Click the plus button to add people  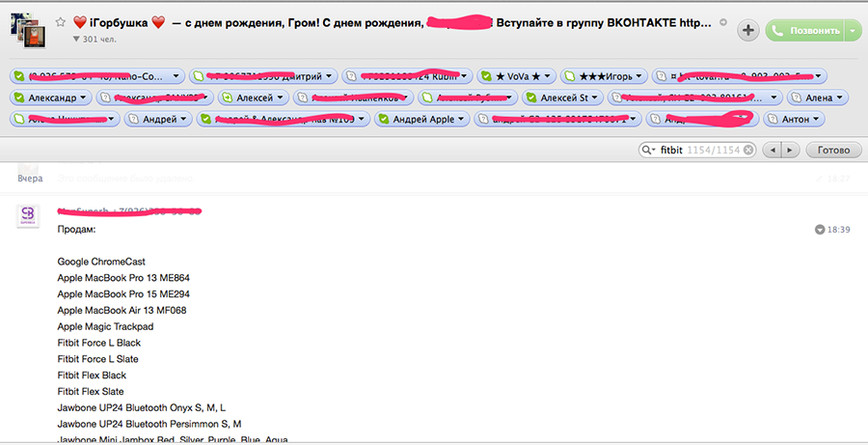click(x=747, y=31)
